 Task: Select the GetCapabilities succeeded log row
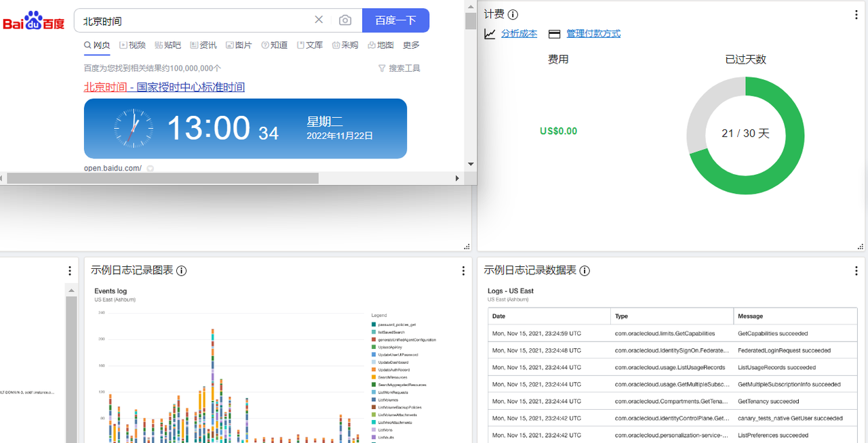[672, 333]
